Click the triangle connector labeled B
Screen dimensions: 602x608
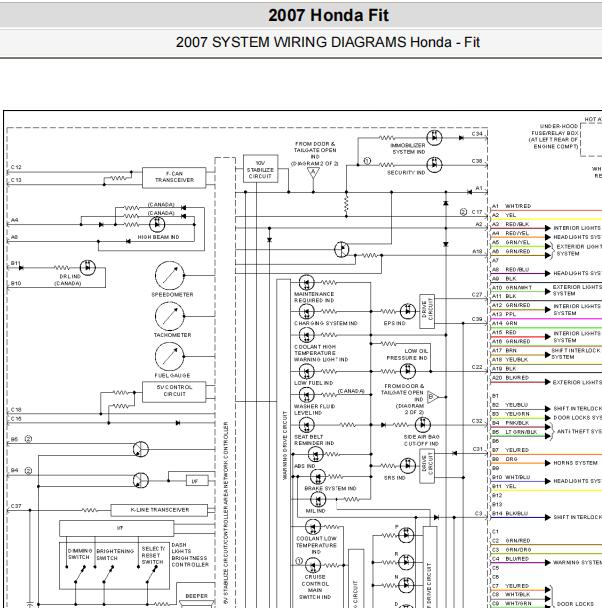(432, 397)
